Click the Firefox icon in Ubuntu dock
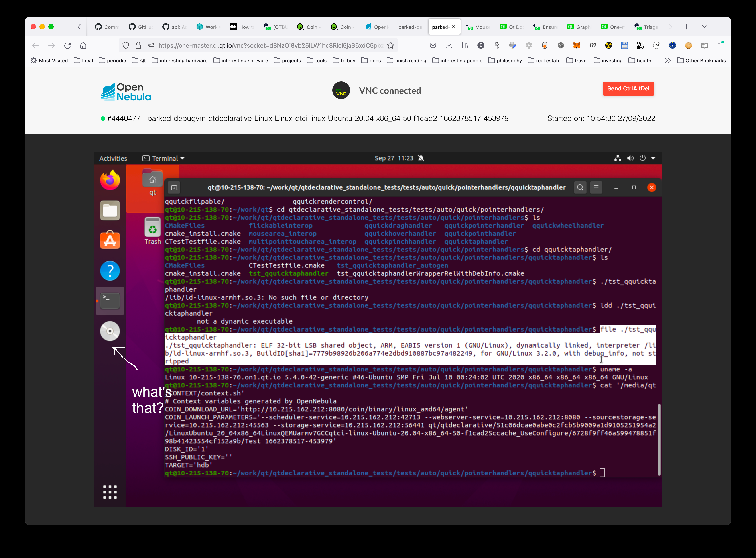Image resolution: width=756 pixels, height=558 pixels. coord(110,180)
